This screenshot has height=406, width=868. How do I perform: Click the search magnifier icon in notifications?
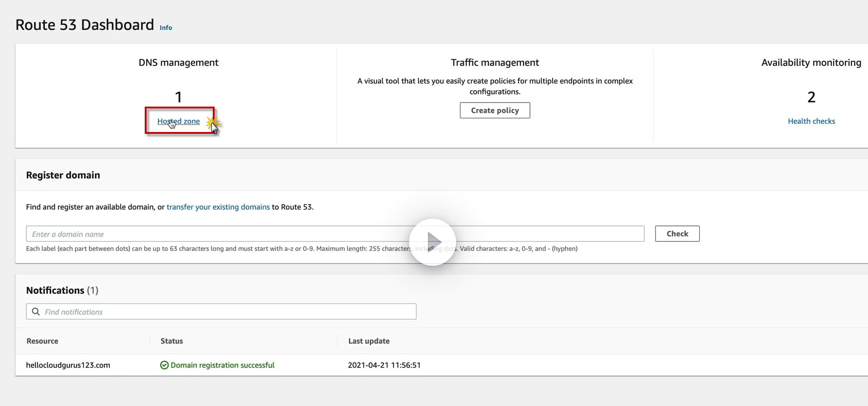tap(36, 312)
